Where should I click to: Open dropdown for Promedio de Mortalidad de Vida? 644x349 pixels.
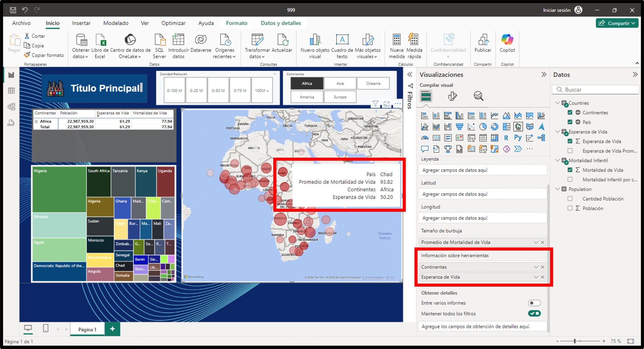[x=536, y=242]
